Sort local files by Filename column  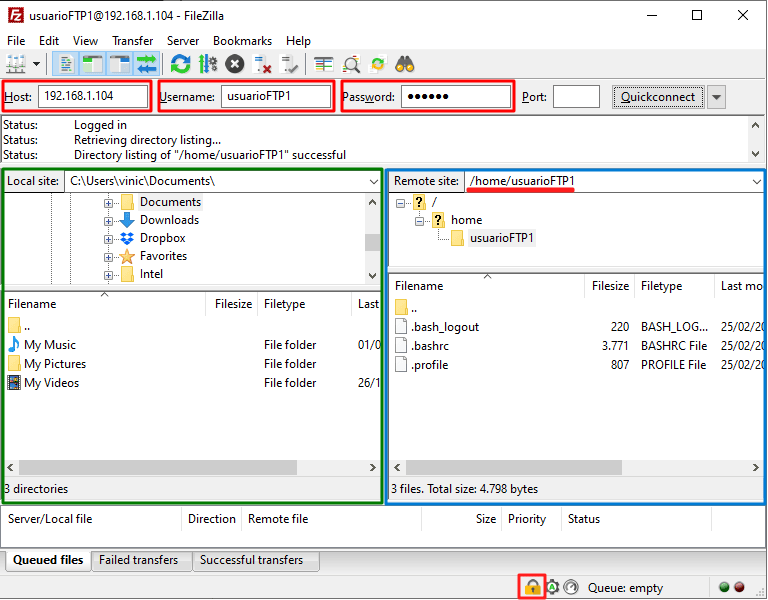pos(105,304)
